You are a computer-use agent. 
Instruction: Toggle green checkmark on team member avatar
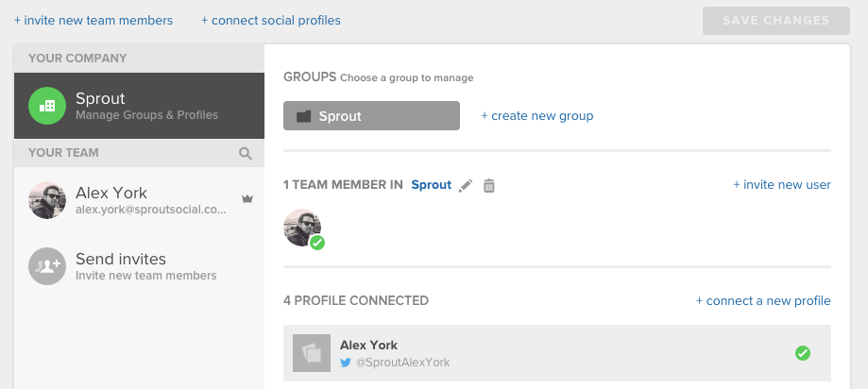(317, 243)
